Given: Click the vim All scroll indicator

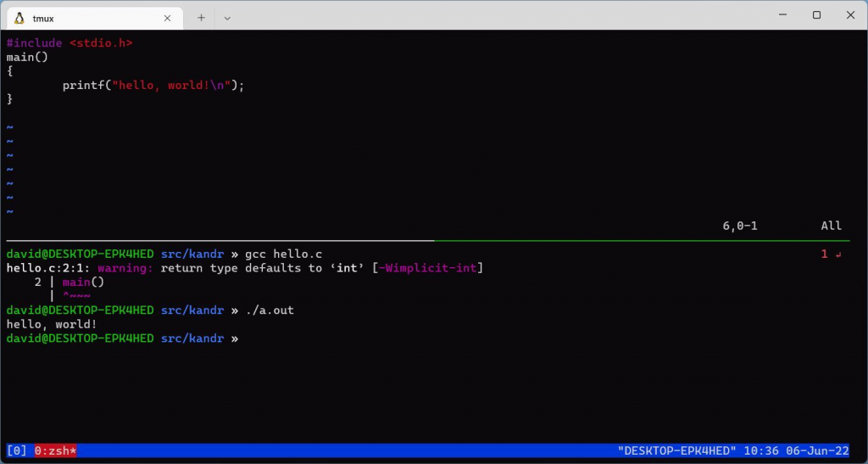Looking at the screenshot, I should (x=831, y=226).
